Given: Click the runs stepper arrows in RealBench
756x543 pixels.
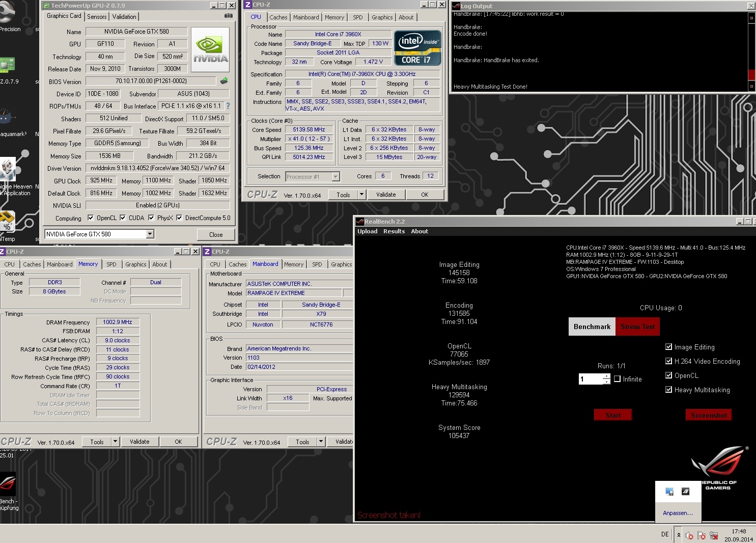Looking at the screenshot, I should click(606, 379).
